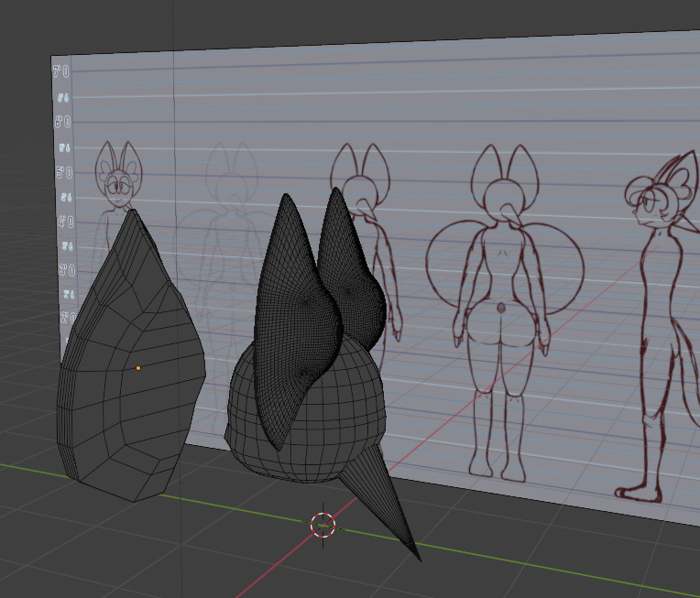Click the front-view sketch face with big eyes
700x598 pixels.
pyautogui.click(x=119, y=188)
